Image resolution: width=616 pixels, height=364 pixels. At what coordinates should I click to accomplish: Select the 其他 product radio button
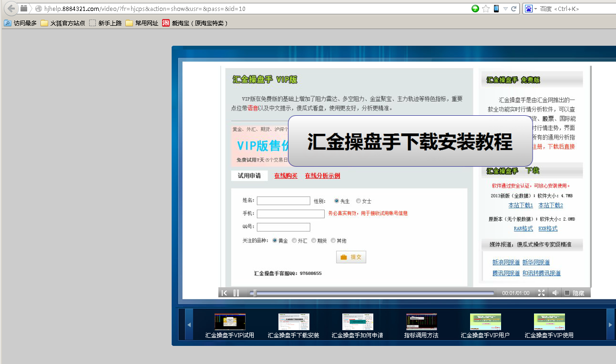pyautogui.click(x=333, y=241)
